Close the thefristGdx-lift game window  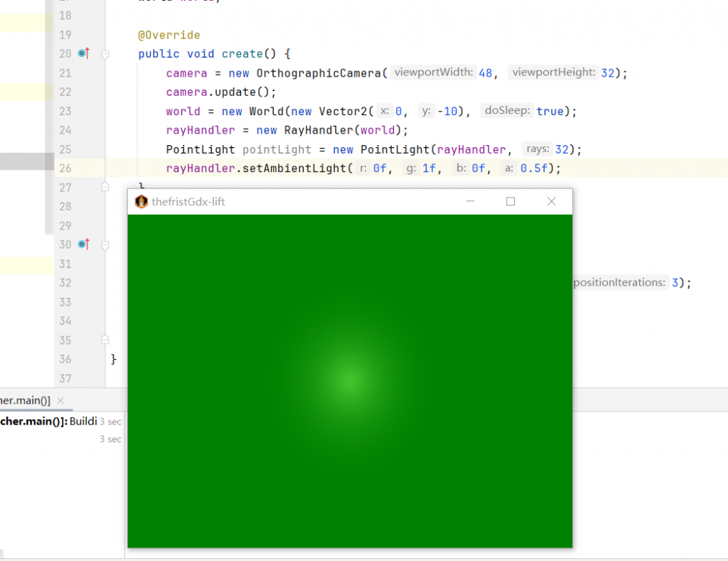(551, 201)
